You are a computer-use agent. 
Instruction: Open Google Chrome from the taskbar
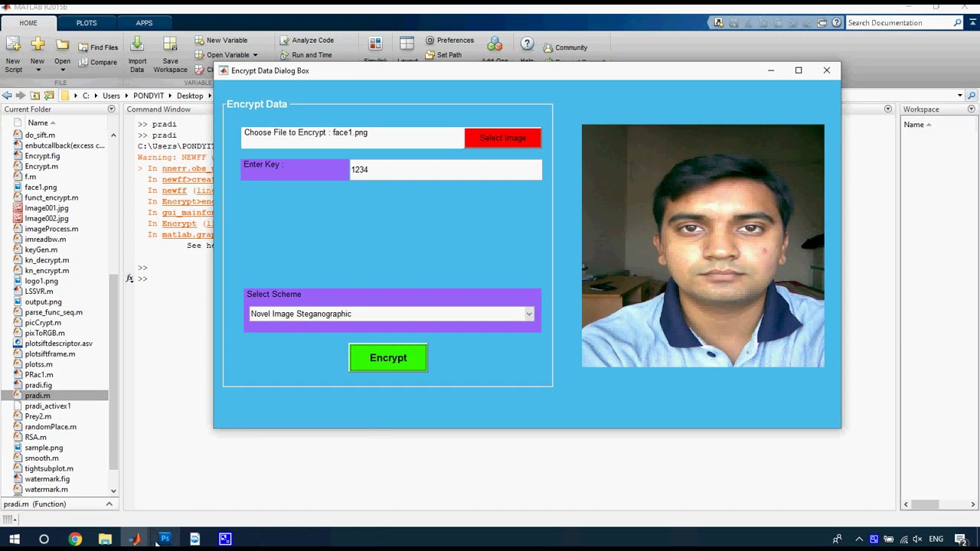74,539
